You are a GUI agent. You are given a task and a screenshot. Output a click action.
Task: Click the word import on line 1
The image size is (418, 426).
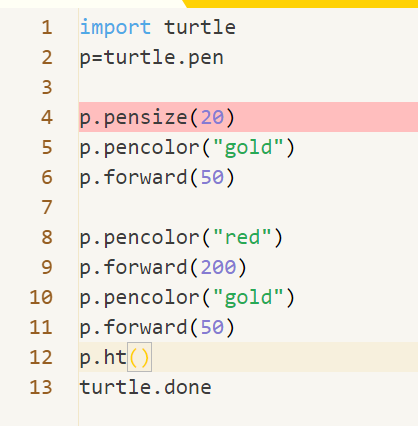pyautogui.click(x=115, y=27)
